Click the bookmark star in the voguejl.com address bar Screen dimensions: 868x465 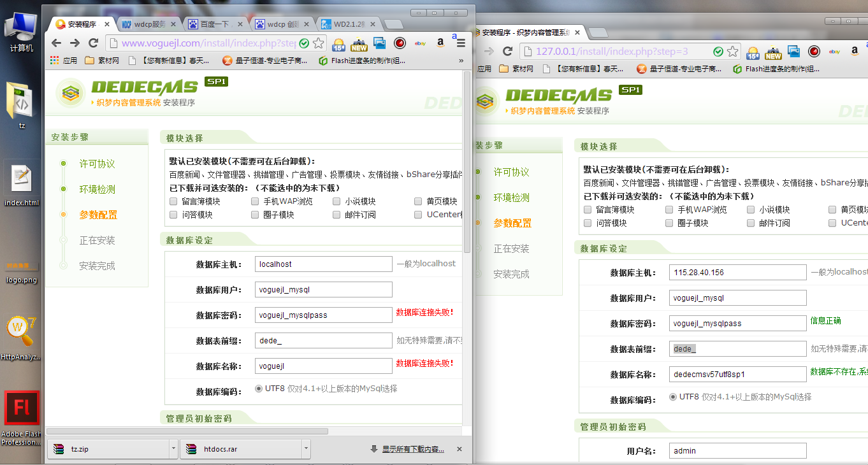319,43
